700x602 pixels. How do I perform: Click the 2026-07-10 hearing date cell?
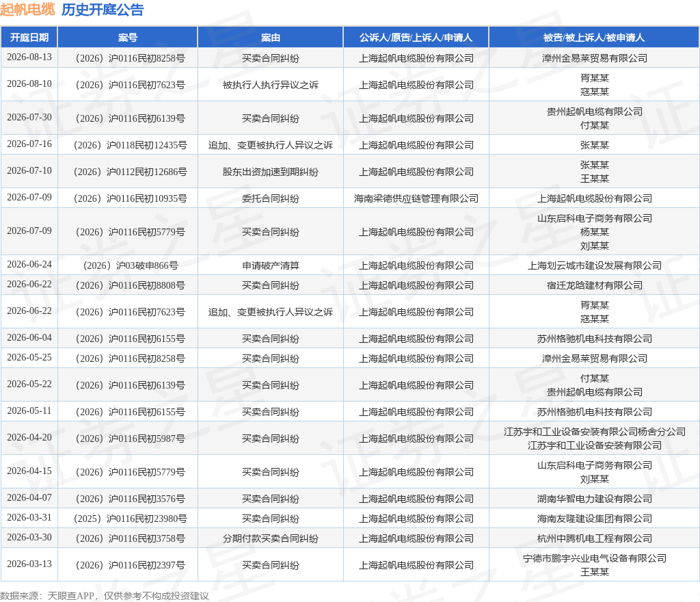29,170
